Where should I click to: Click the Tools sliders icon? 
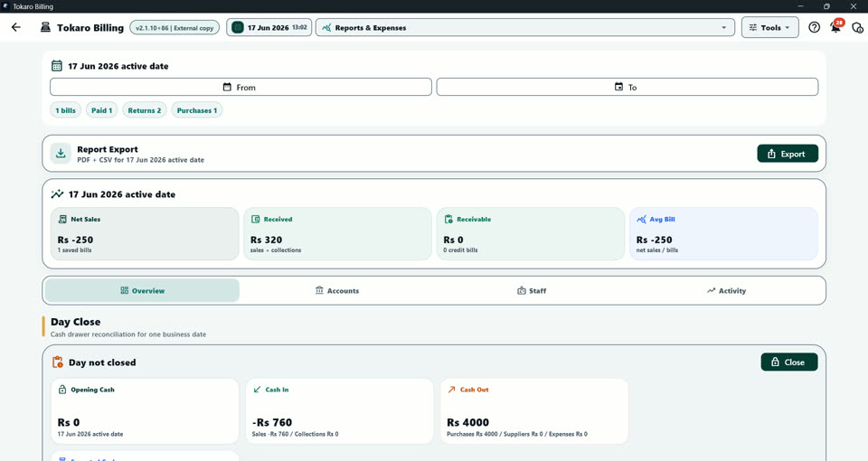click(x=753, y=27)
